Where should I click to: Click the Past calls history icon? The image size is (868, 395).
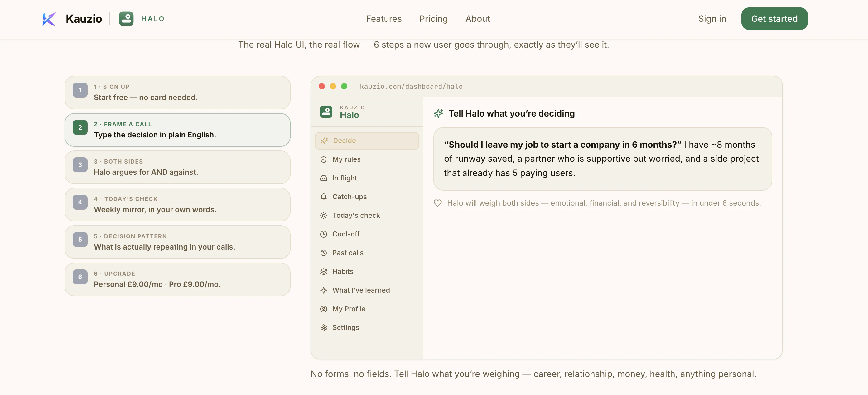click(324, 253)
